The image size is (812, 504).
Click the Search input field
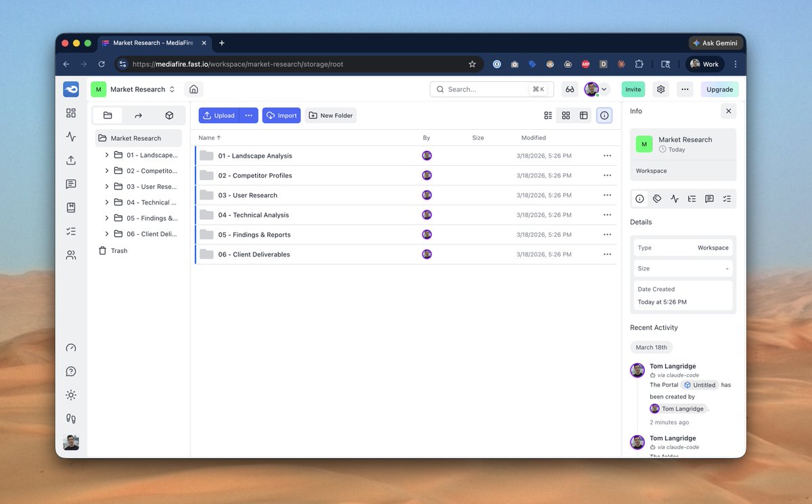coord(492,89)
